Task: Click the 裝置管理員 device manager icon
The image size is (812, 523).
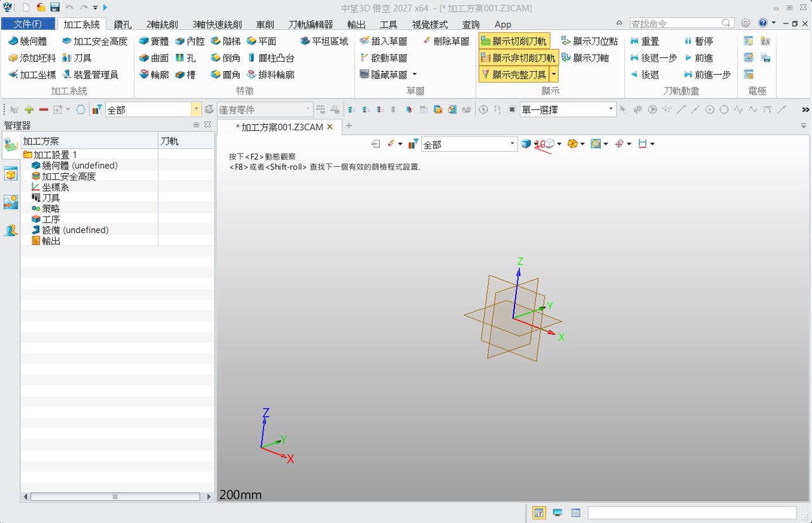Action: [67, 74]
